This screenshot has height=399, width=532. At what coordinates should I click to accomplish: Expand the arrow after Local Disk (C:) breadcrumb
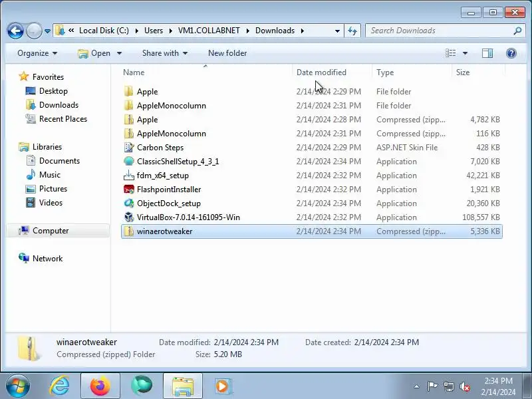[x=136, y=31]
